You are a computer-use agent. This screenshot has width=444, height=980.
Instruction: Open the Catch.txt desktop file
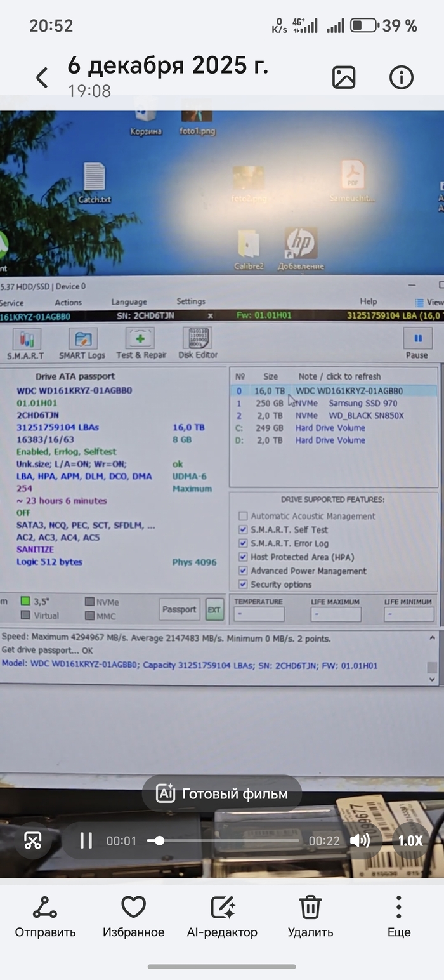[95, 183]
